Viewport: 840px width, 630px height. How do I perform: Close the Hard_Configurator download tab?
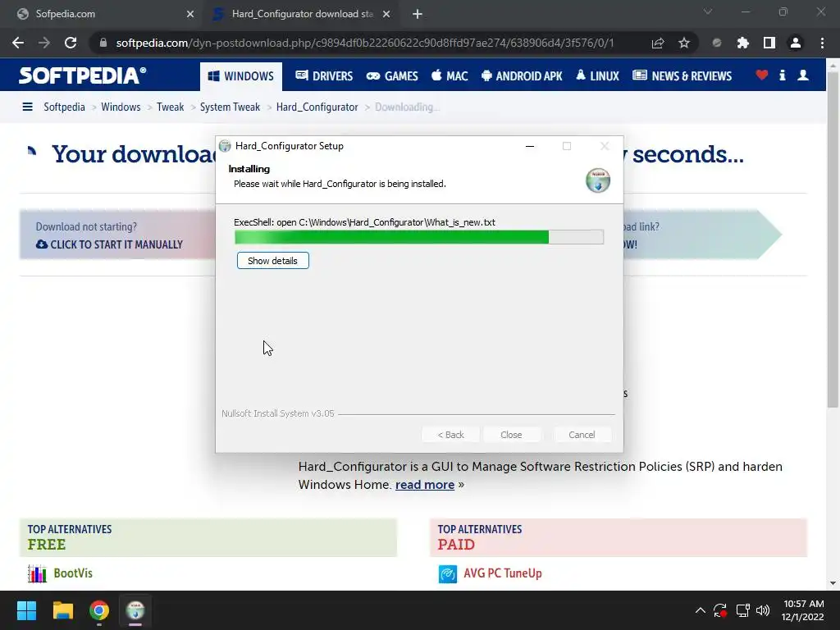click(386, 14)
